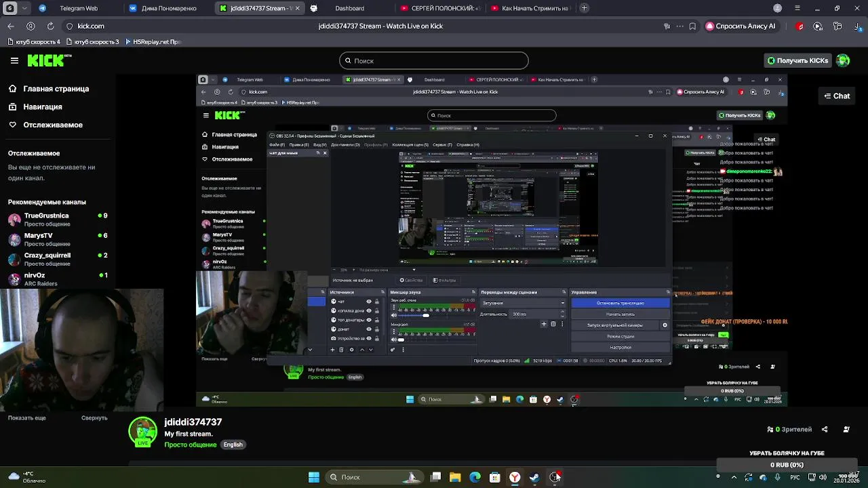Open page translate icon in address bar
Viewport: 868px width, 488px height.
click(x=667, y=26)
